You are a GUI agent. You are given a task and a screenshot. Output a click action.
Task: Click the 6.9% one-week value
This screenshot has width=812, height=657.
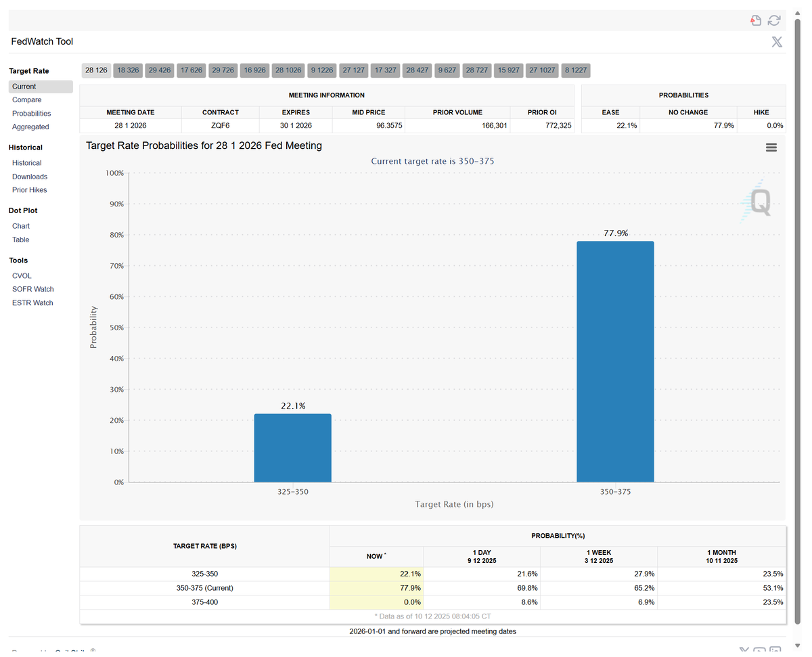[x=646, y=602]
